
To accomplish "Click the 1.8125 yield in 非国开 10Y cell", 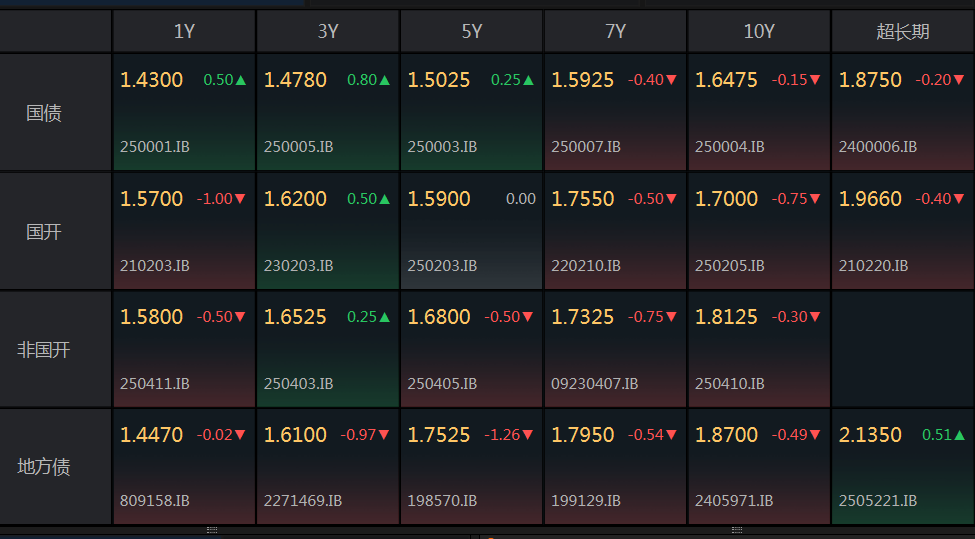I will pyautogui.click(x=726, y=317).
